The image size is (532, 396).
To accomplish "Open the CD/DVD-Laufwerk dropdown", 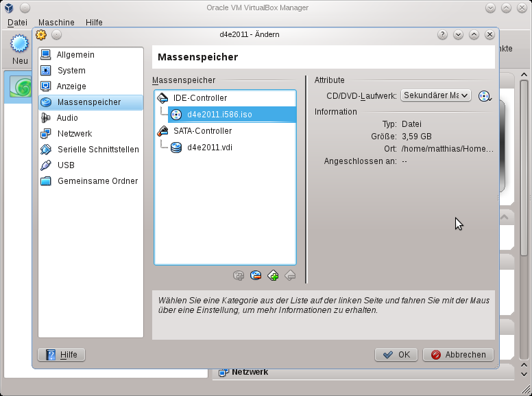I will point(435,95).
